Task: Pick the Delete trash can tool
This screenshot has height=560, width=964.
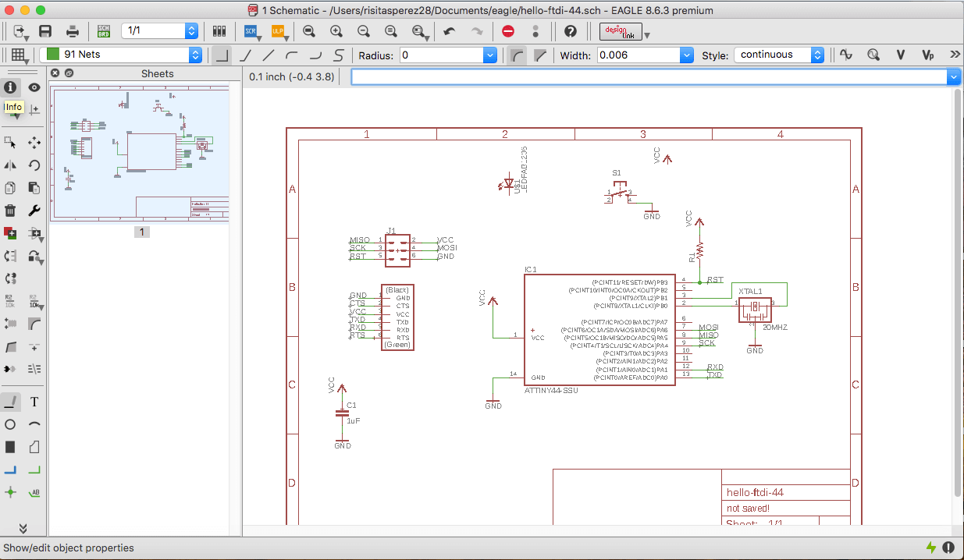Action: tap(10, 210)
